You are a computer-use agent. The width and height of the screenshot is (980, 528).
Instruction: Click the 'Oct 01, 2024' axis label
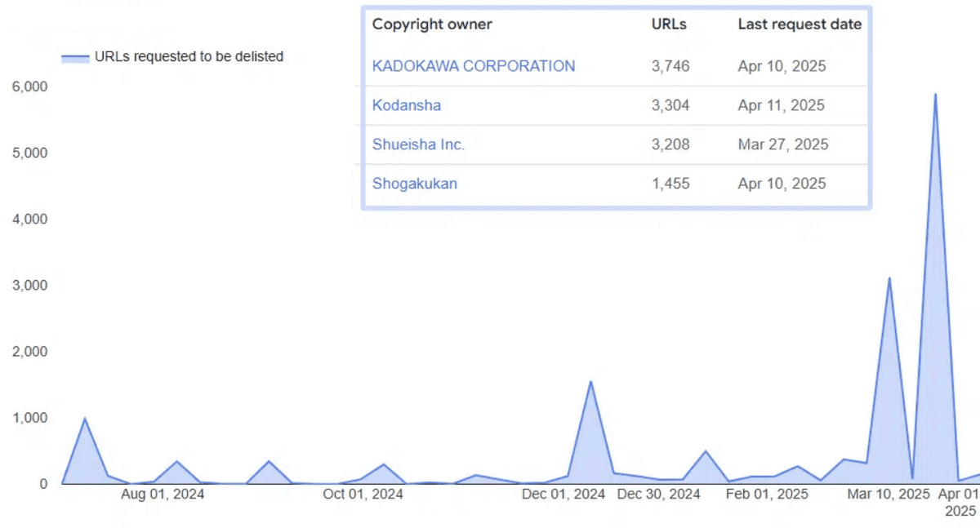tap(363, 495)
